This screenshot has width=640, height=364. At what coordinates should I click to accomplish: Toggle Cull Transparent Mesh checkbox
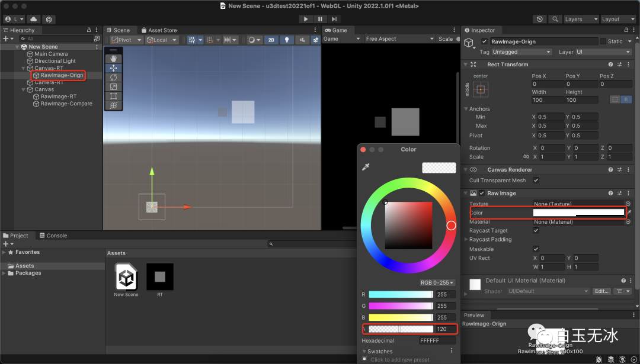tap(536, 181)
